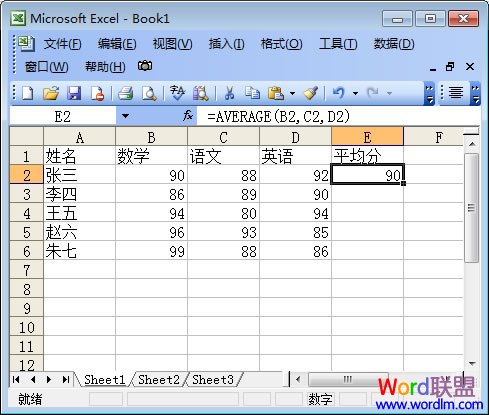Click the Insert Function fx button

188,116
